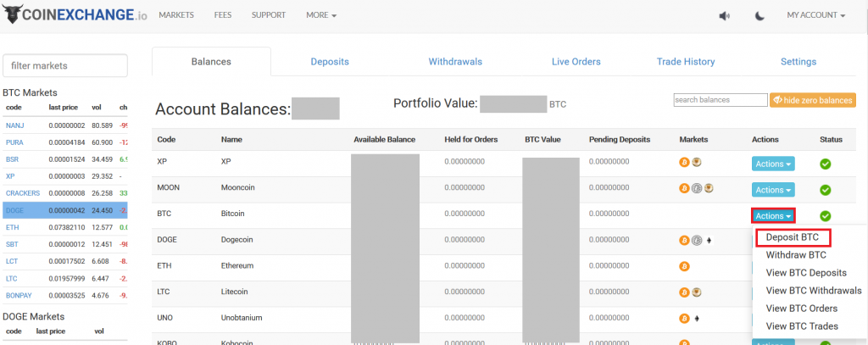Open Ethereum row's Bitcoin market icon
The width and height of the screenshot is (868, 345).
(x=684, y=266)
